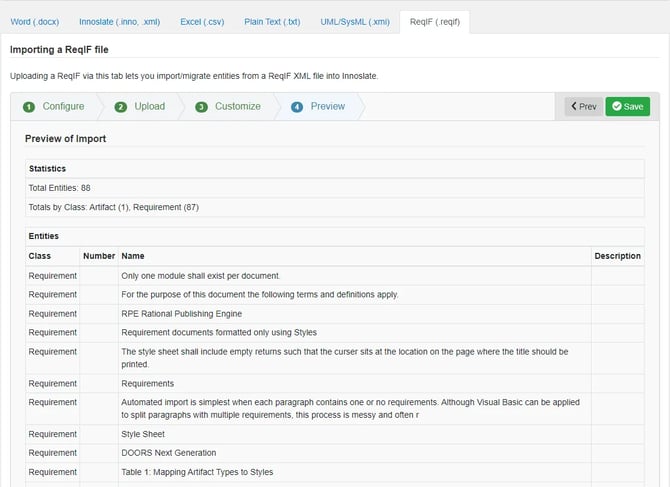Click 'DOORS Next Generation' entry
This screenshot has width=670, height=487.
(169, 453)
